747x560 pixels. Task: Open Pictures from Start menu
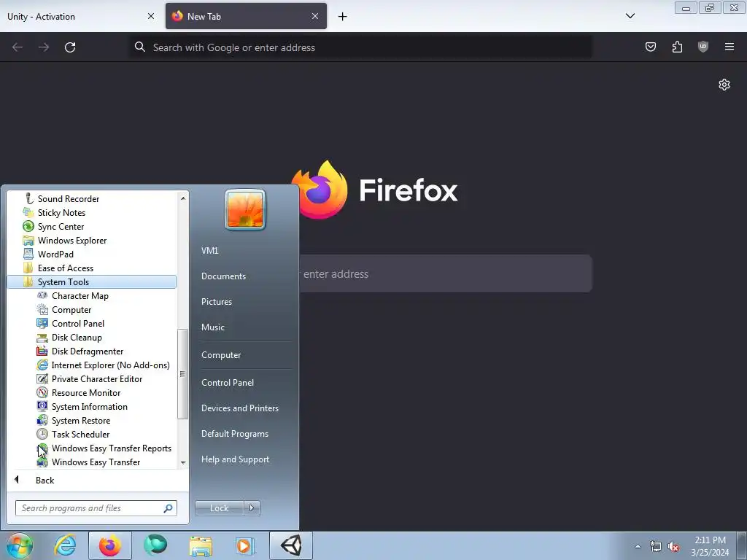tap(217, 301)
